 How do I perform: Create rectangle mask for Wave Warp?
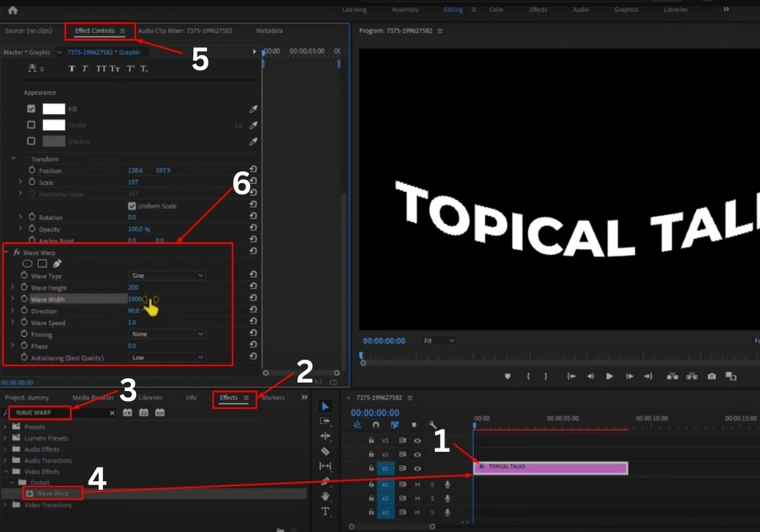coord(43,263)
